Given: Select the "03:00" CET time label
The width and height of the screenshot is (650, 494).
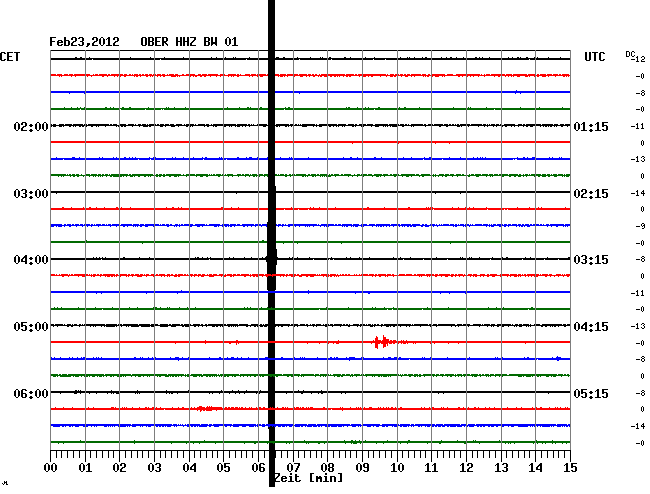Looking at the screenshot, I should point(31,194).
